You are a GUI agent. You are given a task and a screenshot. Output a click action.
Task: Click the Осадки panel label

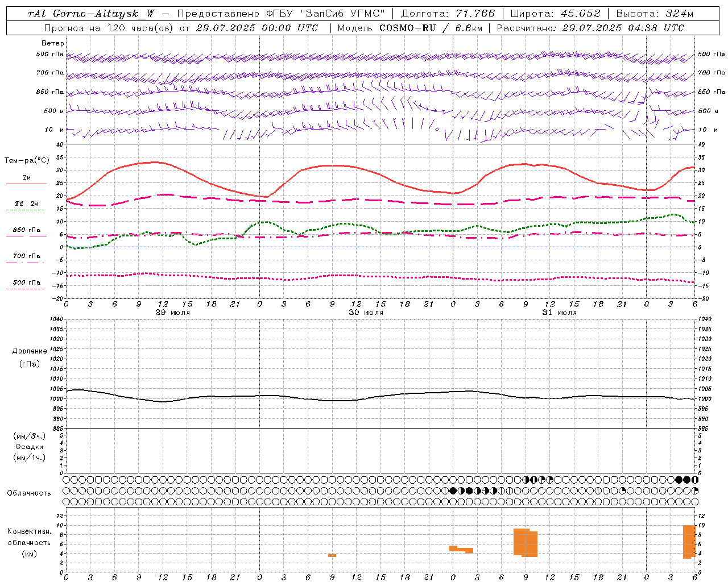[29, 447]
